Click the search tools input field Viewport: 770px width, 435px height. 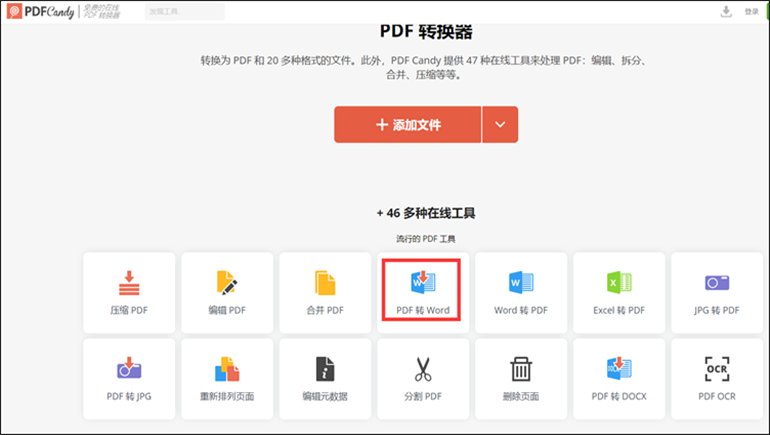coord(185,11)
